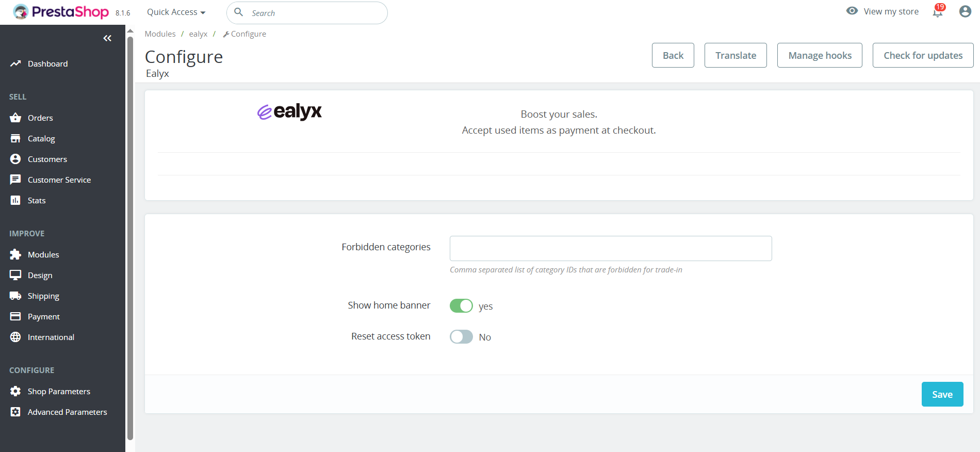Click the Forbidden categories input field
This screenshot has width=980, height=452.
611,248
